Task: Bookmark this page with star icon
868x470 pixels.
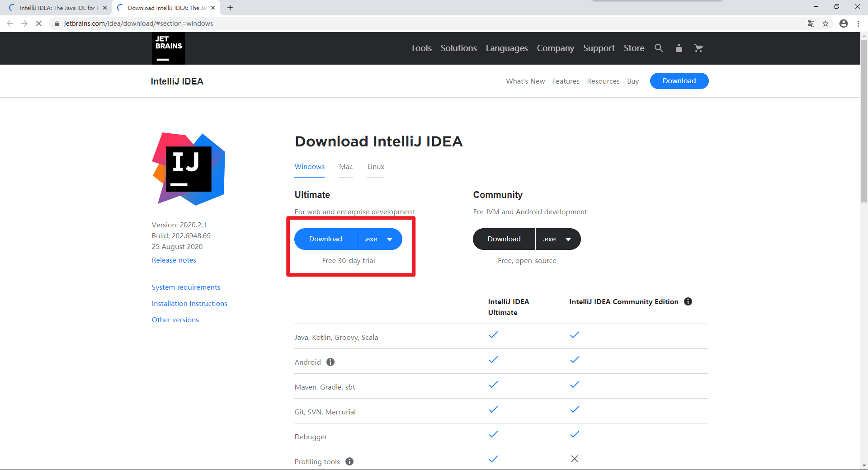Action: pyautogui.click(x=826, y=23)
